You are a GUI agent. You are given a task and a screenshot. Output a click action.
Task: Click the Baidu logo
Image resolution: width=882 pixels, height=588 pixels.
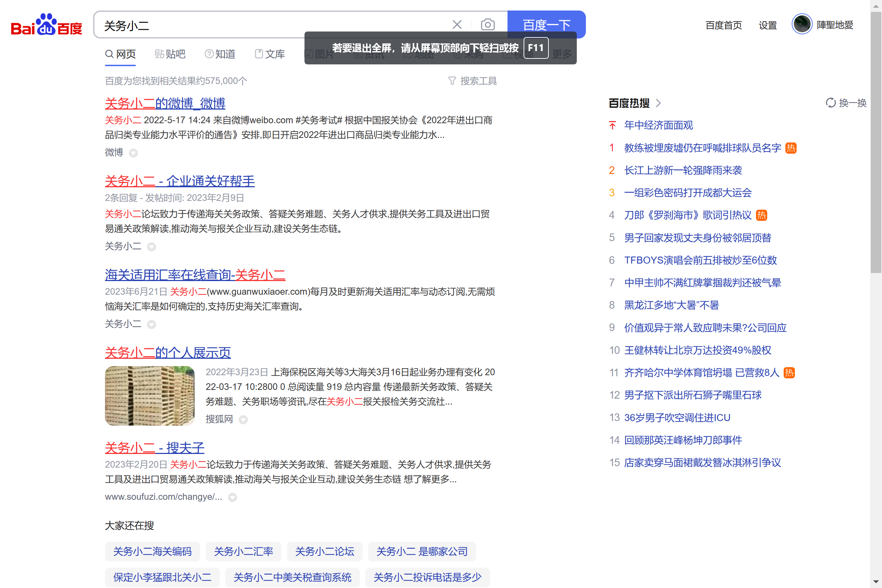pos(47,25)
